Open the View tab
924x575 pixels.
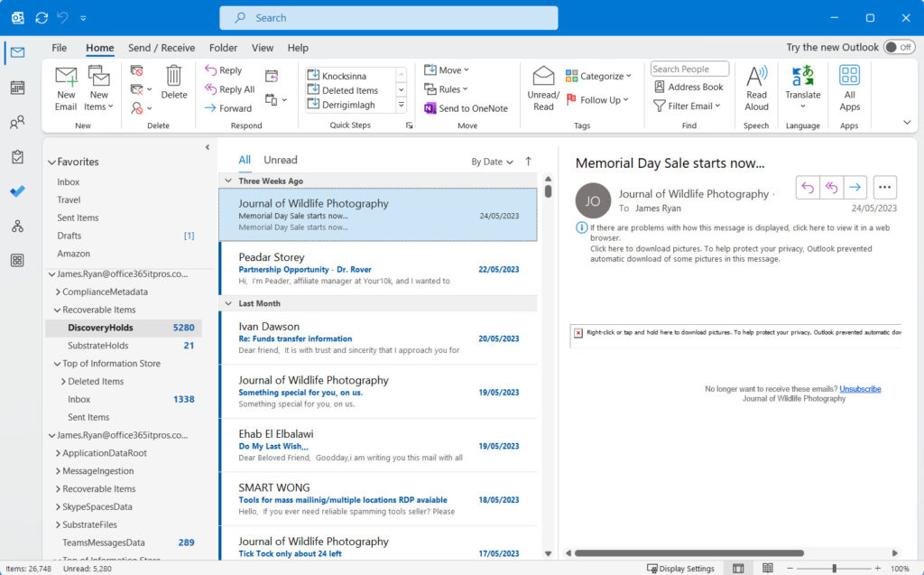[x=263, y=48]
